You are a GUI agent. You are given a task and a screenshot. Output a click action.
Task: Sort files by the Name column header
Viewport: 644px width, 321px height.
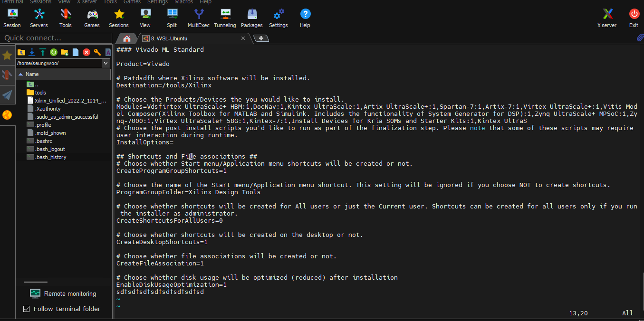click(64, 74)
